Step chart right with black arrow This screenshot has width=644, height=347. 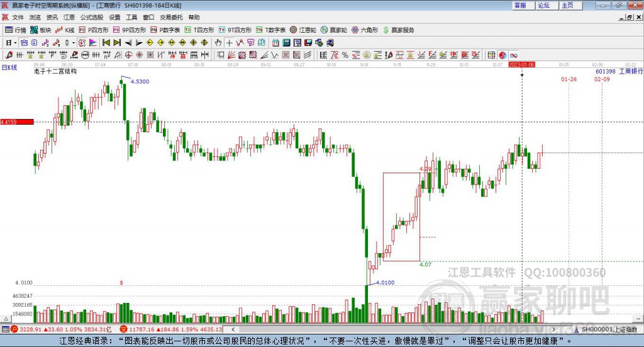[139, 43]
